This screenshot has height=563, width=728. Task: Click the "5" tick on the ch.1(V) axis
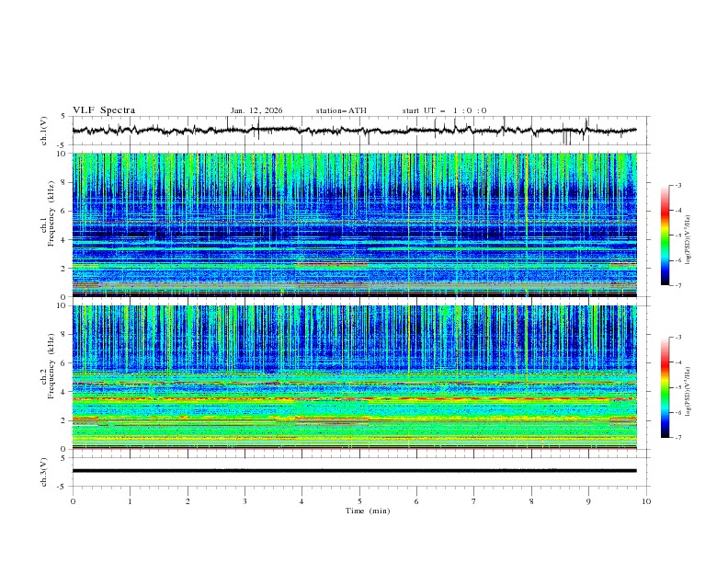63,117
